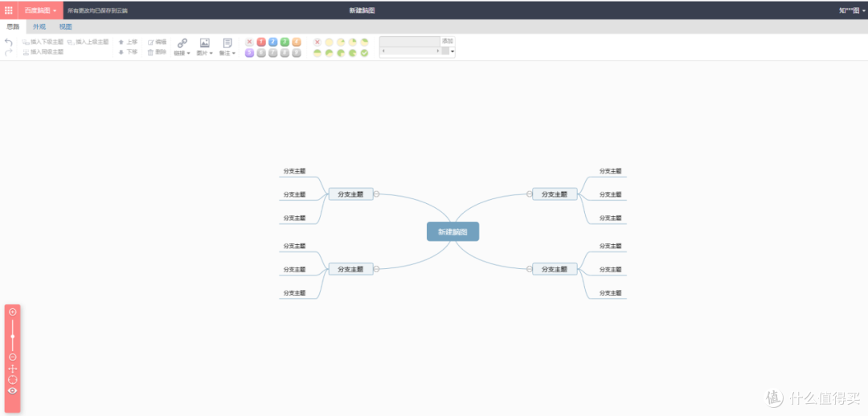This screenshot has height=416, width=868.
Task: Set priority 3 green icon
Action: coord(285,42)
